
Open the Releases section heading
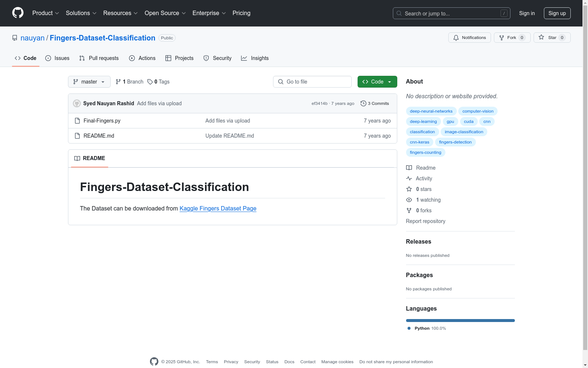pyautogui.click(x=419, y=242)
